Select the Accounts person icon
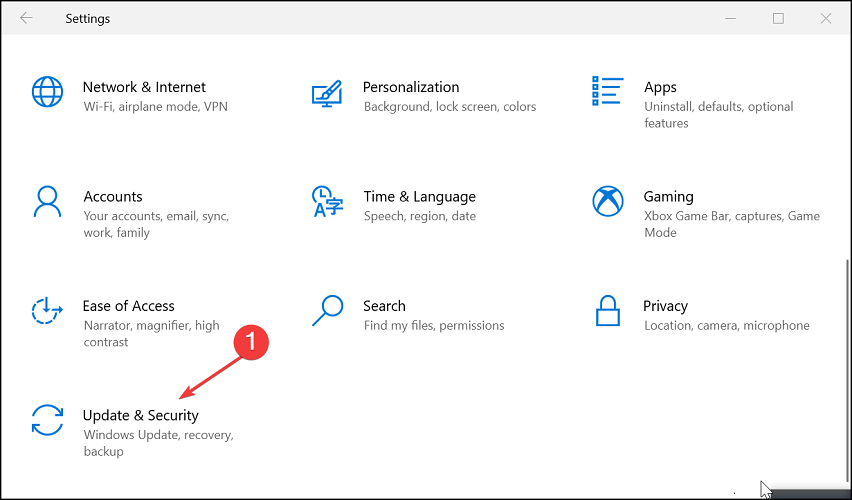 47,202
